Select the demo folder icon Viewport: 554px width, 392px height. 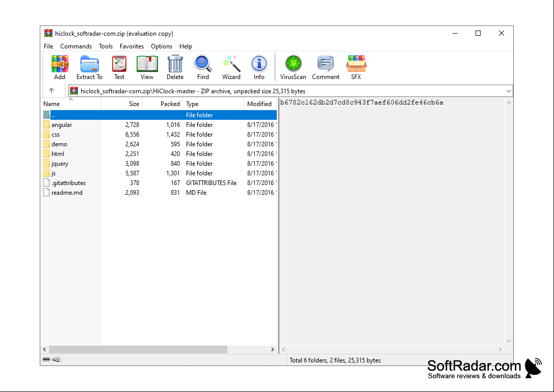46,144
